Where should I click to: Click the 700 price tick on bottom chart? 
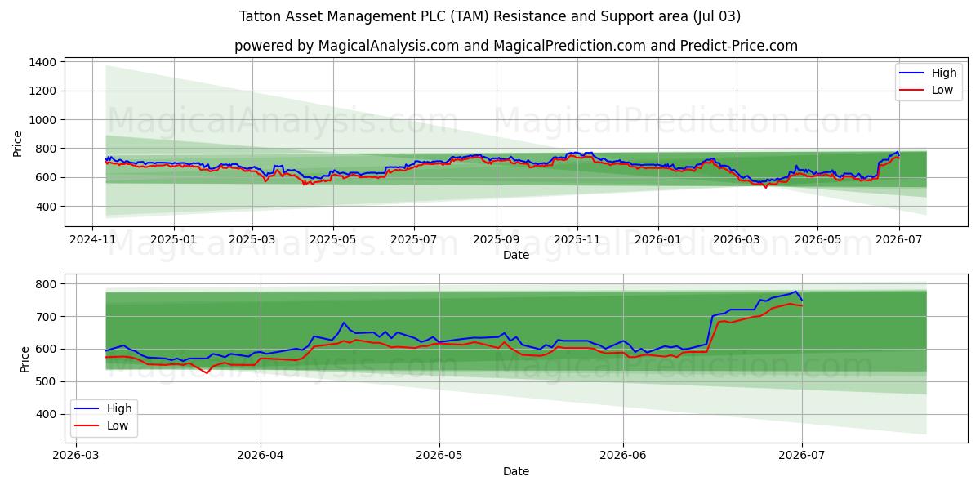pyautogui.click(x=46, y=317)
